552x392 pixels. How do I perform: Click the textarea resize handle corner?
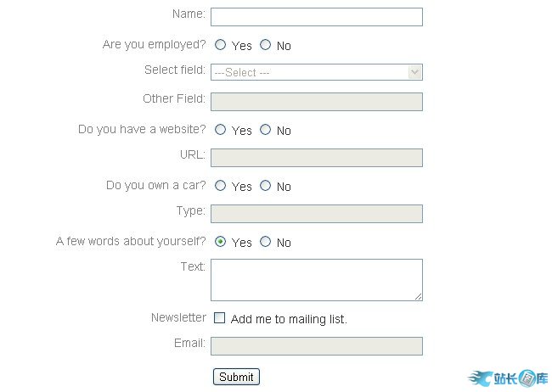click(418, 296)
